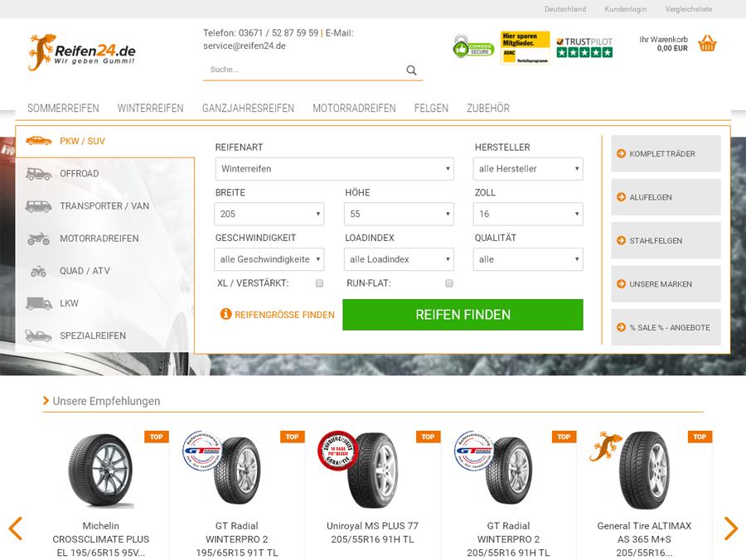The image size is (746, 560).
Task: Open the shopping cart basket icon
Action: pyautogui.click(x=707, y=43)
